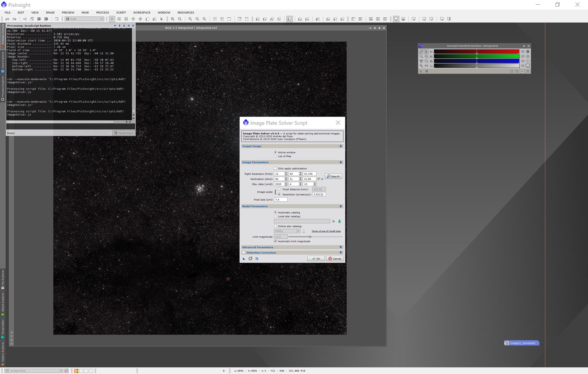The image size is (588, 374).
Task: Open the PROCESS menu
Action: click(x=103, y=12)
